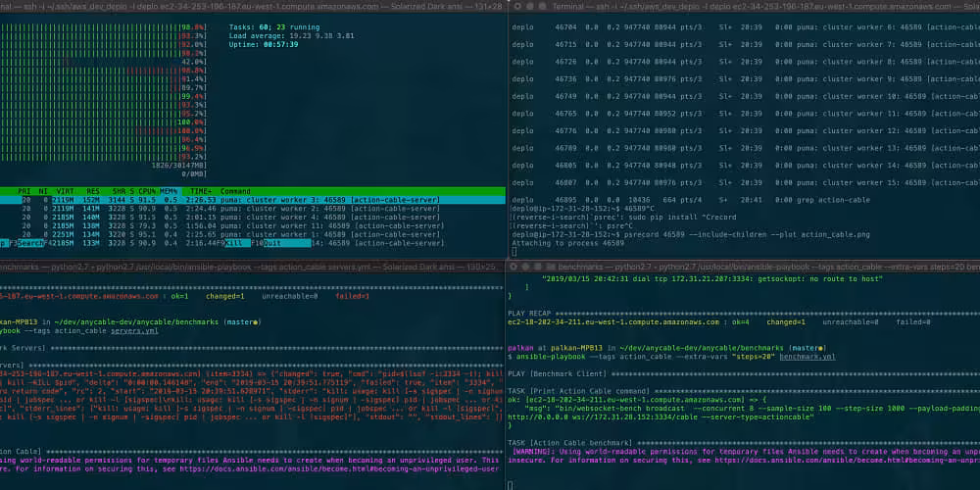Click 'TASK [Action Cable benchmark]' line

743,443
